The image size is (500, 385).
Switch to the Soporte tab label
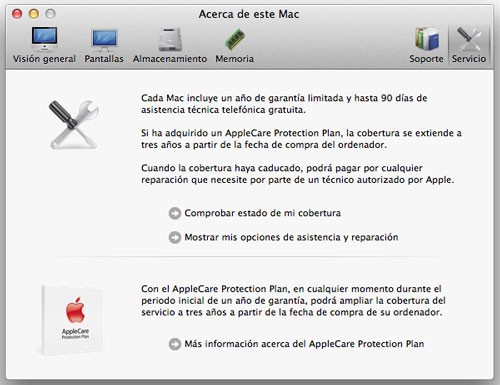coord(426,59)
